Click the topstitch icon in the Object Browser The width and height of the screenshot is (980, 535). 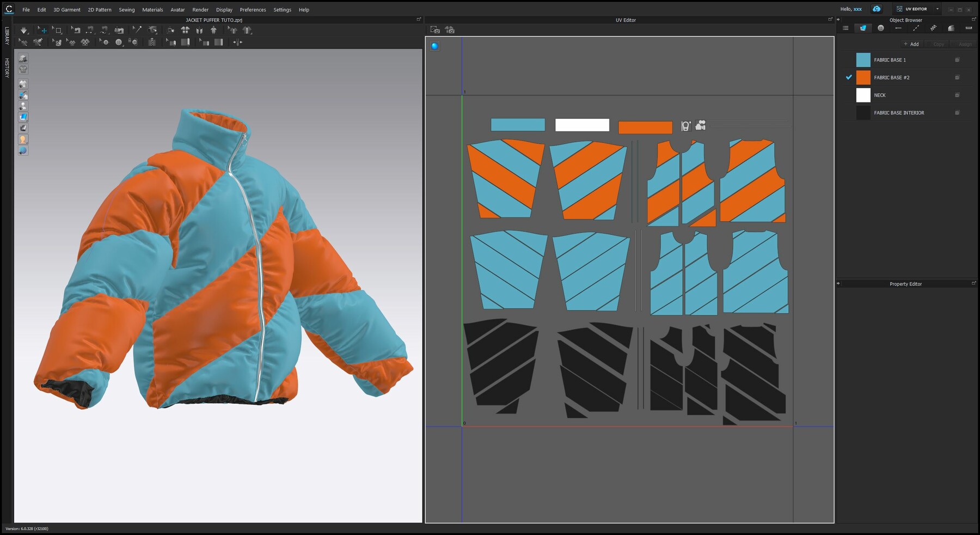point(916,28)
